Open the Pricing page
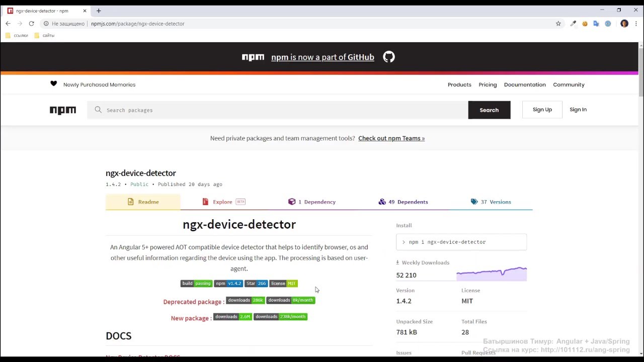This screenshot has height=362, width=644. click(488, 84)
